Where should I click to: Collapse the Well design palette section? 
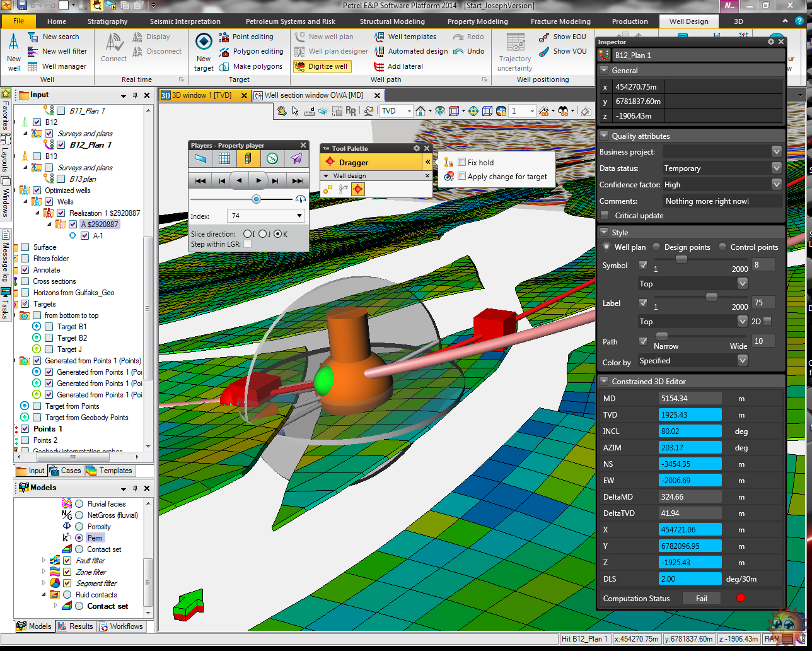(x=326, y=176)
